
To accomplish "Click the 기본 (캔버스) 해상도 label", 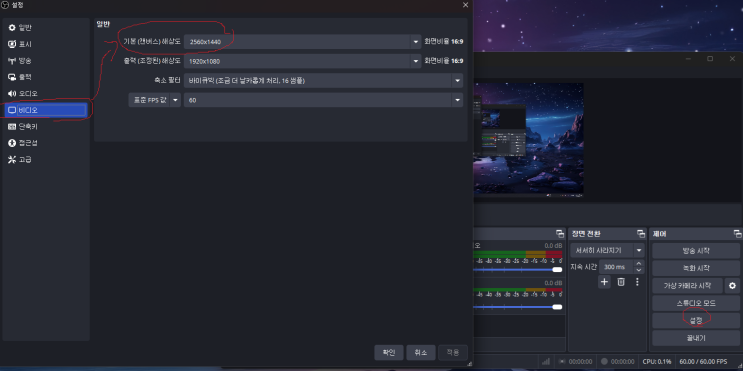I will tap(152, 42).
